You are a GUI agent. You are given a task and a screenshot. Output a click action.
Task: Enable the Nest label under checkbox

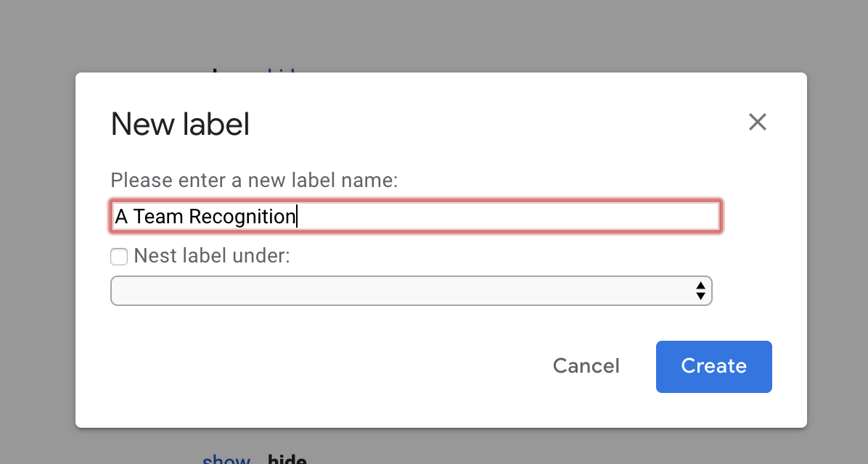[x=118, y=257]
